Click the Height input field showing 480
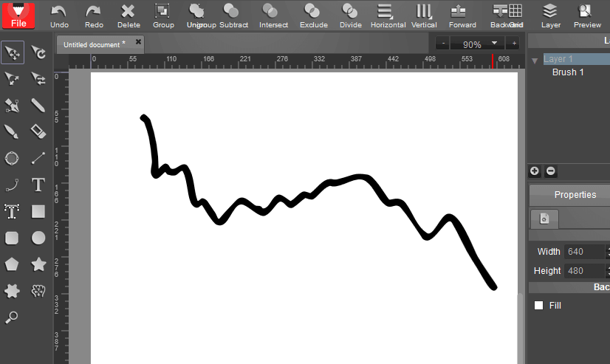This screenshot has width=610, height=364. 586,271
